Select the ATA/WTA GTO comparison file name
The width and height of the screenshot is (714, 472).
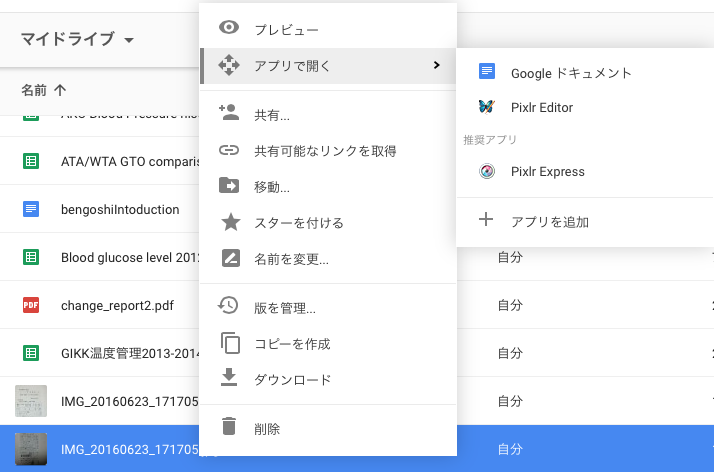[x=130, y=162]
